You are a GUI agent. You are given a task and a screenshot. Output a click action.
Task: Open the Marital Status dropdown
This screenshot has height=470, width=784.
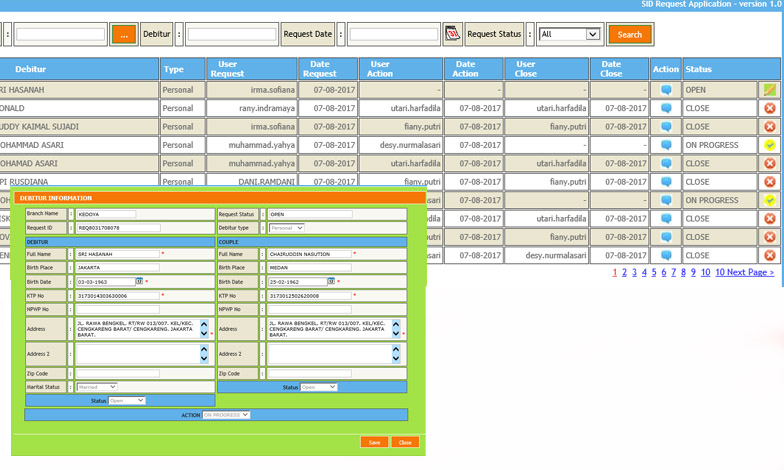[97, 387]
